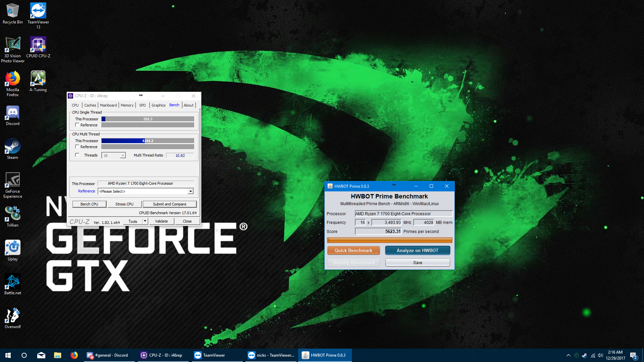This screenshot has width=644, height=362.
Task: Open the taskbar clock and date
Action: (x=615, y=355)
